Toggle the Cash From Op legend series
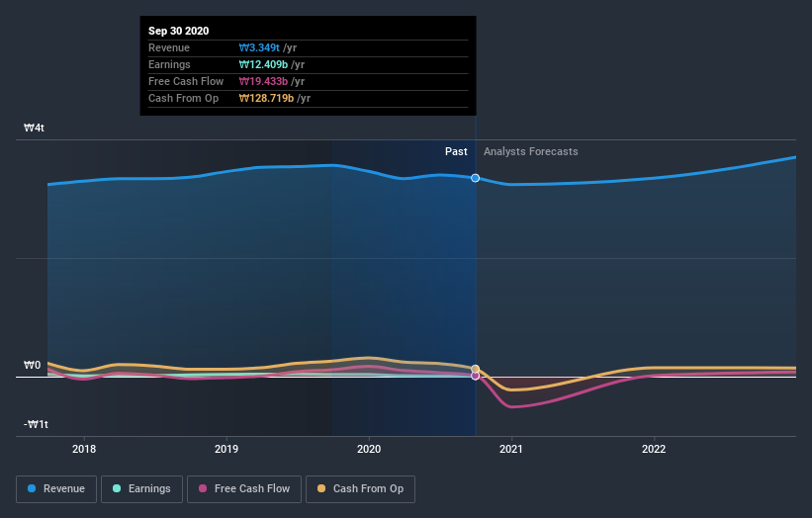Screen dimensions: 812x518 pos(360,489)
